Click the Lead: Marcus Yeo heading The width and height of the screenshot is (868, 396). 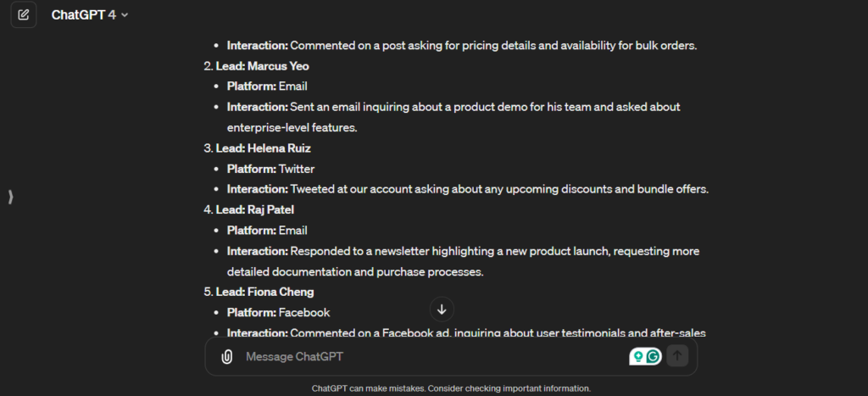coord(262,66)
